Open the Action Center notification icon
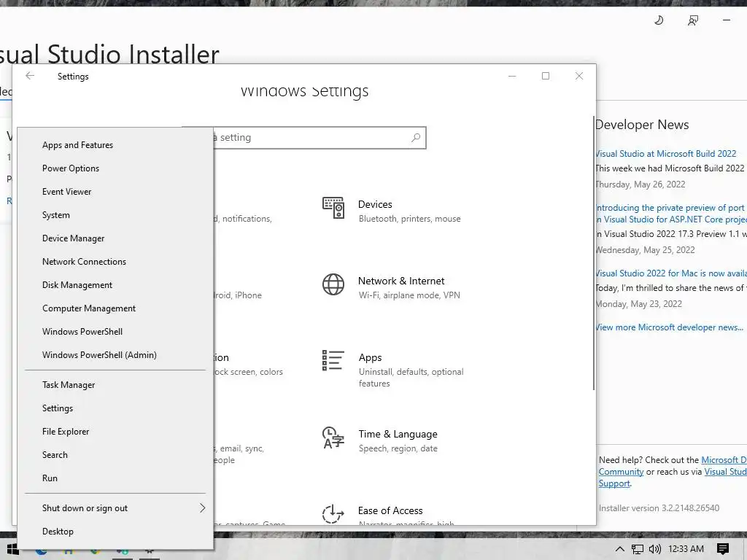This screenshot has height=560, width=747. (x=723, y=549)
